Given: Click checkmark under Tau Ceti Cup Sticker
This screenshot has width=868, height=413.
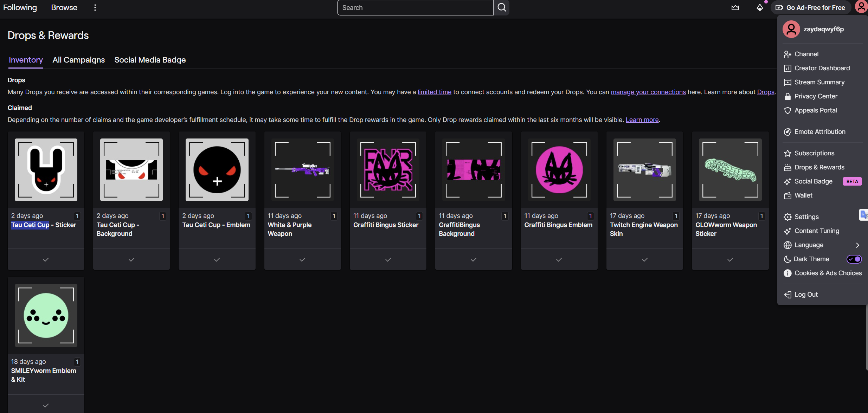Looking at the screenshot, I should click(46, 260).
